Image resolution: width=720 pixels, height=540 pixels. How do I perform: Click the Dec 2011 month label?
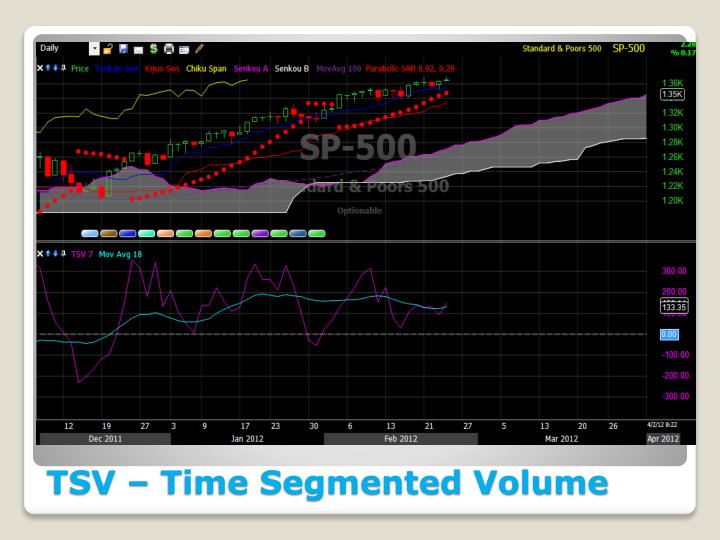click(x=105, y=439)
